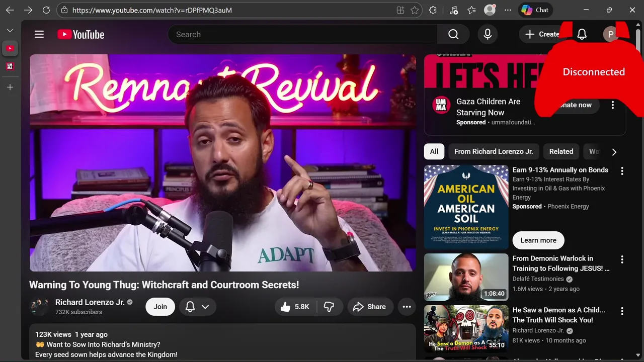644x362 pixels.
Task: Open the favorites list toolbar icon
Action: (471, 10)
